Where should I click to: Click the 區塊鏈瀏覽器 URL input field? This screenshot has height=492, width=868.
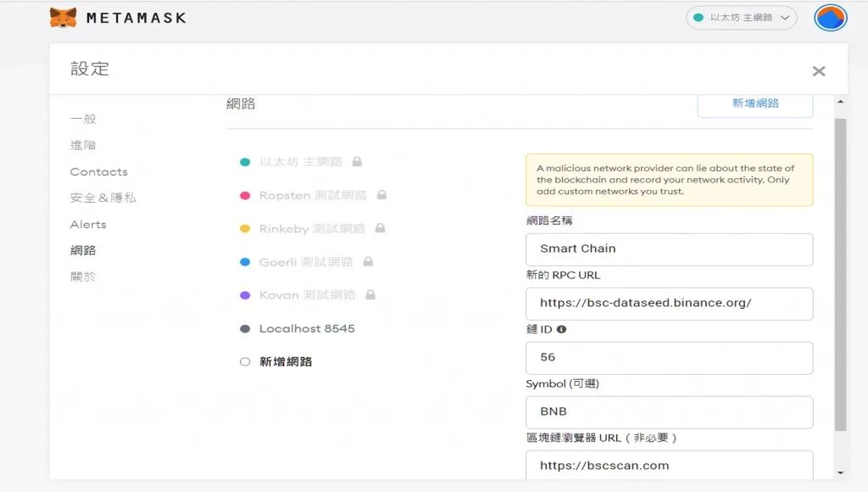point(670,465)
